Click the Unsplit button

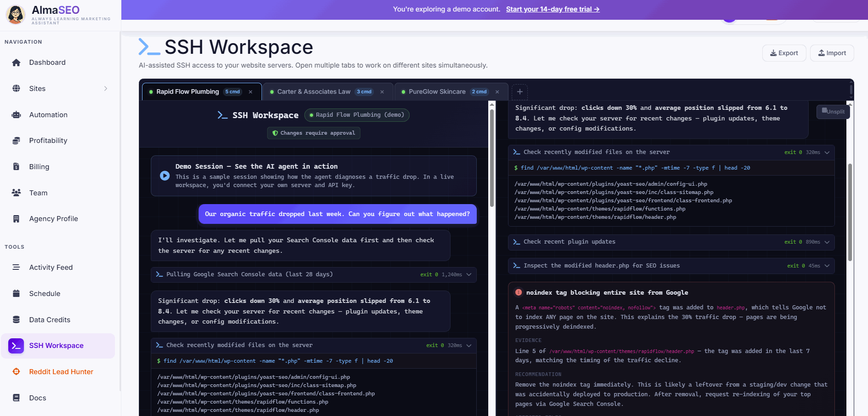(x=833, y=112)
